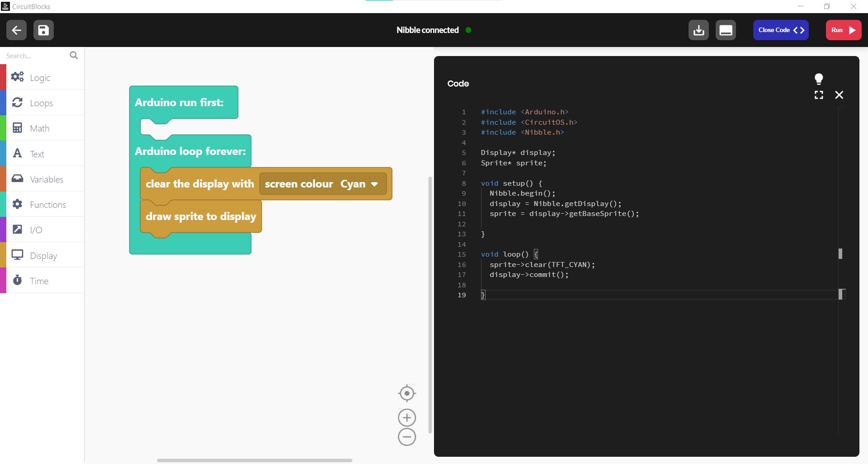Viewport: 868px width, 464px height.
Task: Click code line 'void loop() {'
Action: click(x=509, y=254)
